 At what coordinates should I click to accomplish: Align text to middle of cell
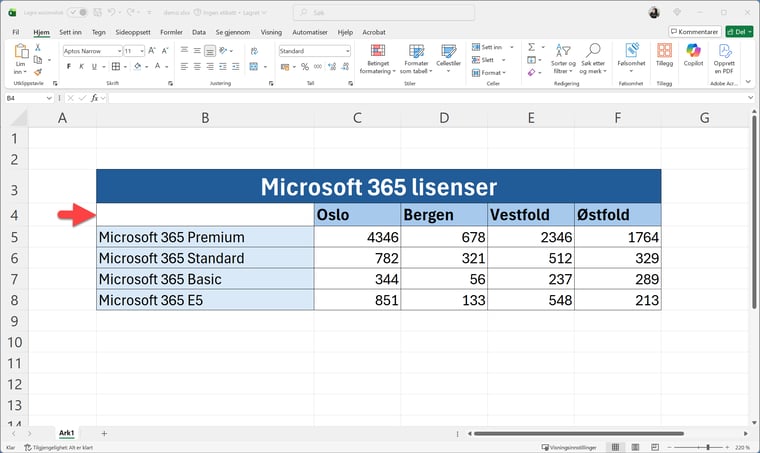[197, 50]
